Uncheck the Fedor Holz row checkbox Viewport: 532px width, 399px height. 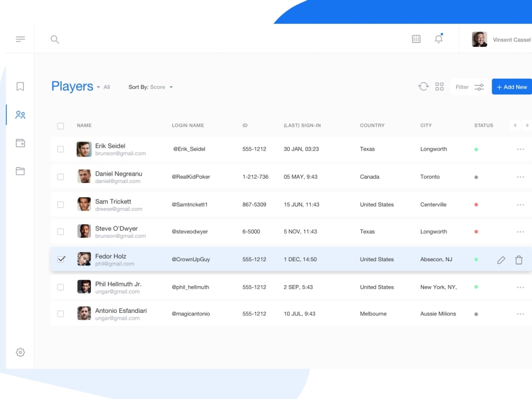[61, 259]
